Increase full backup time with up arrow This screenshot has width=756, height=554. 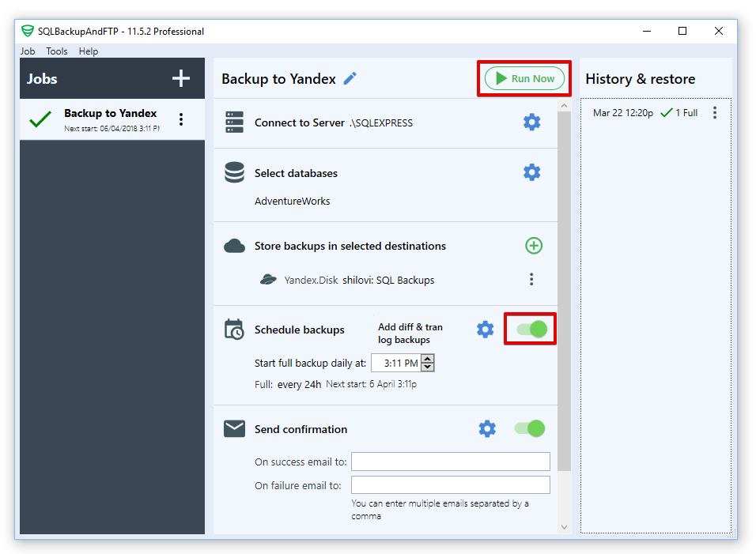pos(427,359)
